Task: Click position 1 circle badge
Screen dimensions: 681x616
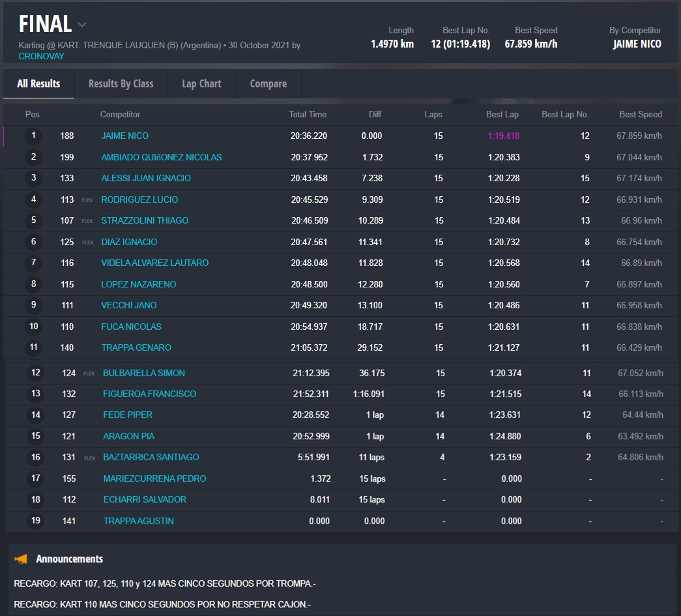Action: point(33,136)
